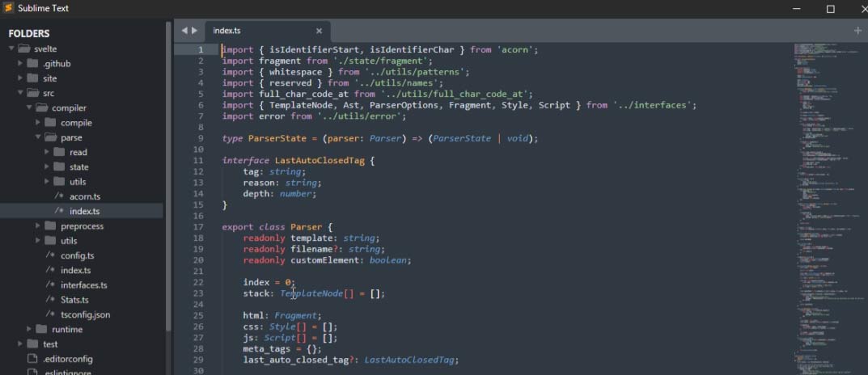This screenshot has width=868, height=375.
Task: Select the index.ts editor tab
Action: [x=227, y=31]
